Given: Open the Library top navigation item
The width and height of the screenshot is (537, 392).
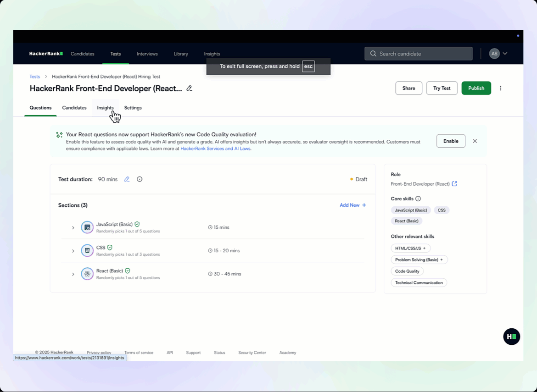Looking at the screenshot, I should pyautogui.click(x=181, y=54).
